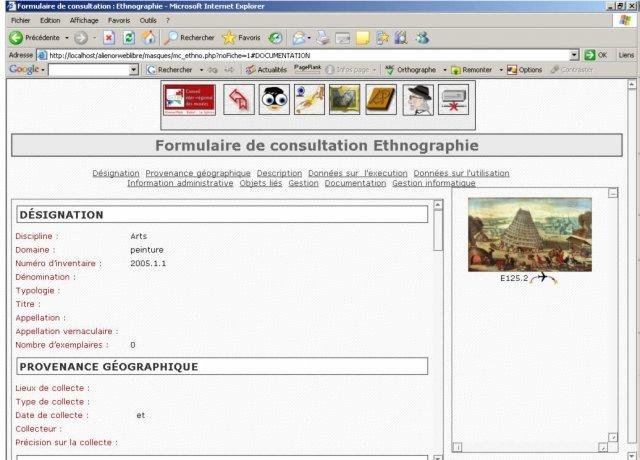The height and width of the screenshot is (460, 640).
Task: Open Google toolbar Options
Action: (524, 70)
